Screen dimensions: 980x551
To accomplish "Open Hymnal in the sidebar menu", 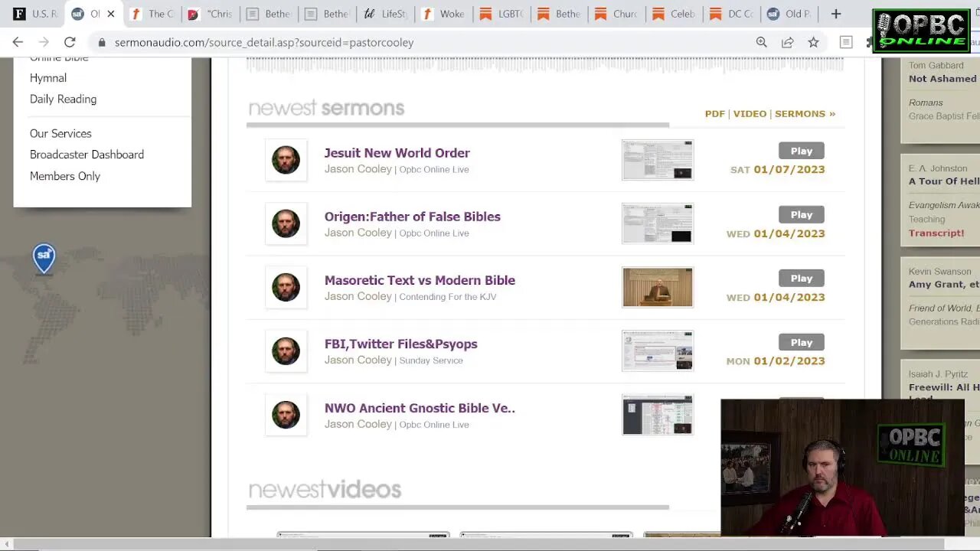I will click(x=48, y=78).
